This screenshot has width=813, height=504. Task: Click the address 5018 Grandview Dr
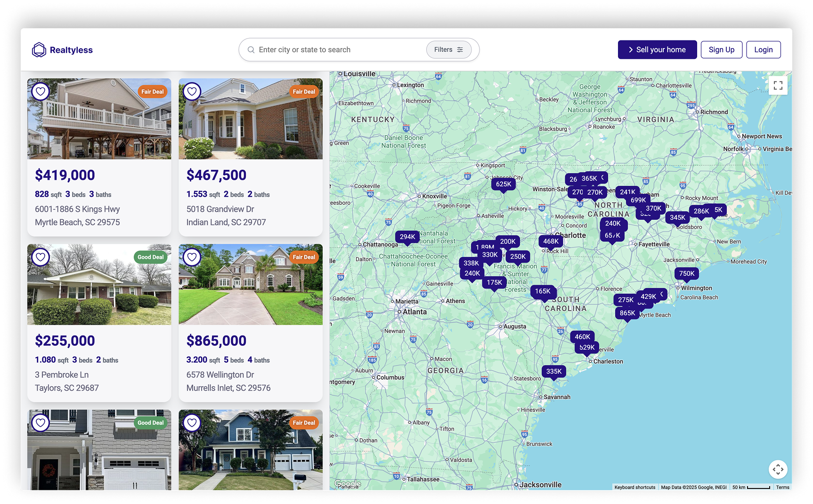click(x=220, y=209)
